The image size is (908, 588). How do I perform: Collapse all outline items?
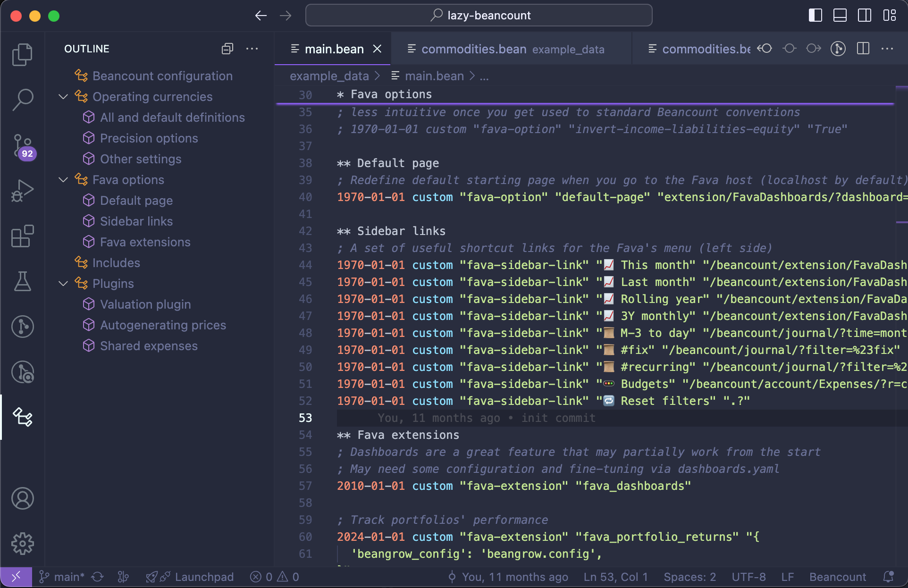(x=227, y=49)
